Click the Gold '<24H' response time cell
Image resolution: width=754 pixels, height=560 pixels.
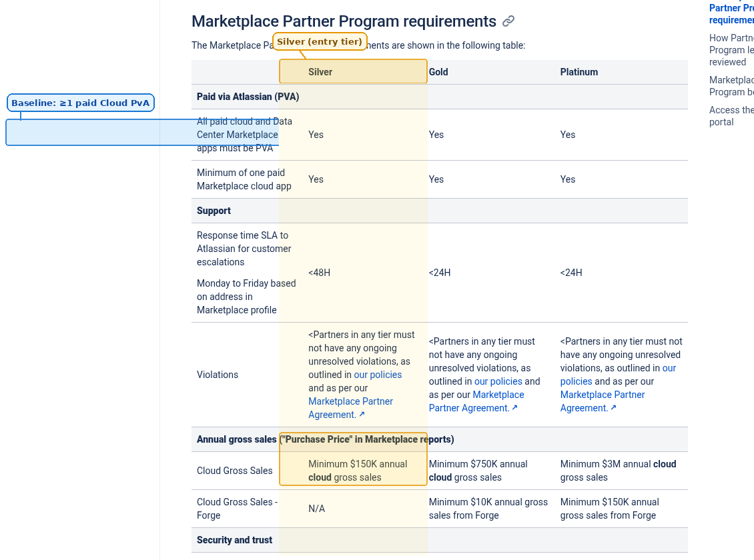tap(440, 273)
